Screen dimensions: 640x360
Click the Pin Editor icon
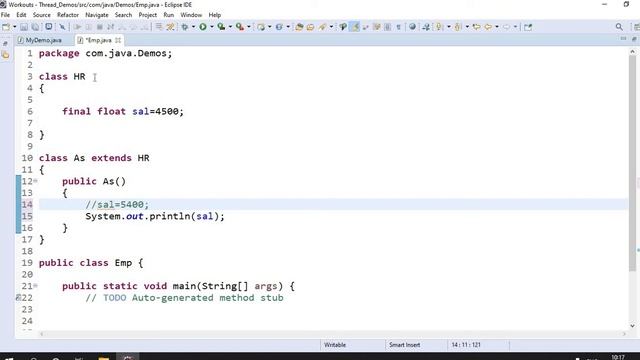[x=528, y=27]
